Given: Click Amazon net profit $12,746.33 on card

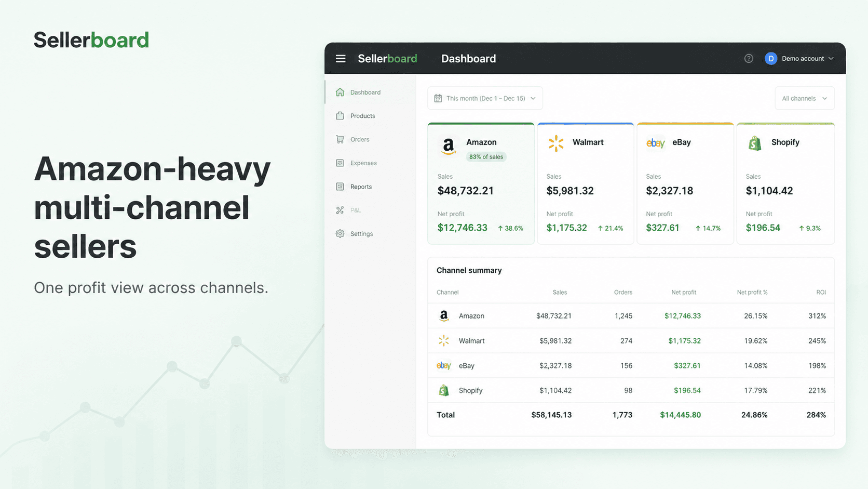Looking at the screenshot, I should tap(463, 228).
